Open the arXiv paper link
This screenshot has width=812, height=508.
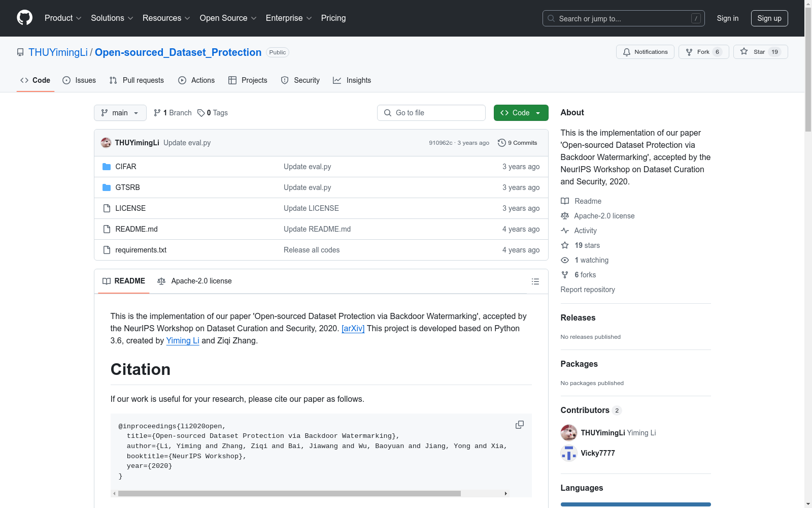[x=353, y=328]
